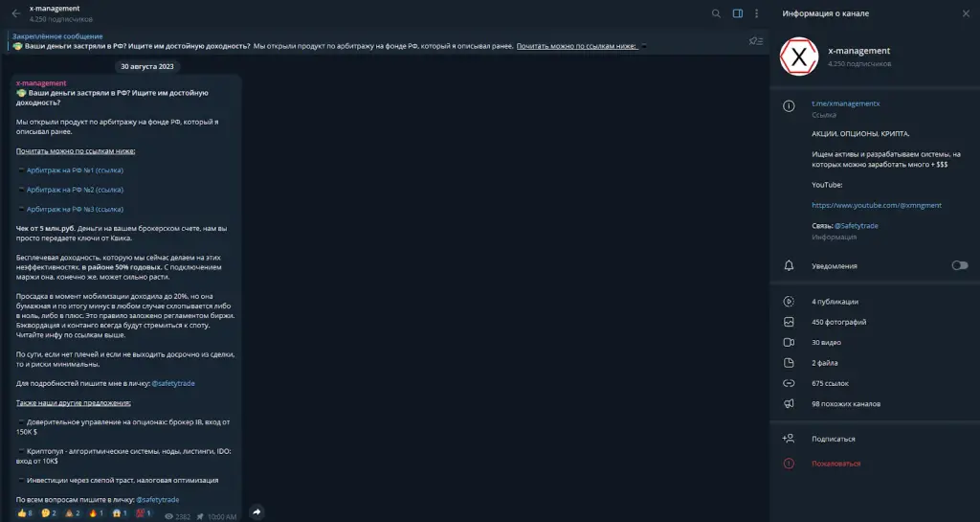The width and height of the screenshot is (980, 522).
Task: Open the @Safetytrade contact in channel info
Action: 856,226
